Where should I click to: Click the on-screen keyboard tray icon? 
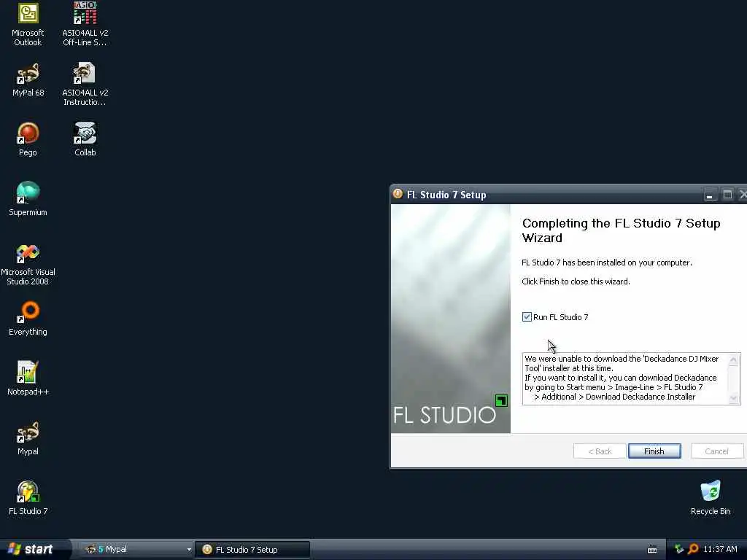point(652,550)
